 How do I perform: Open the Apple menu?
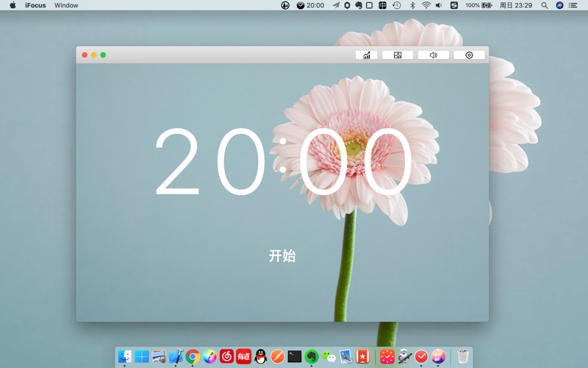coord(12,5)
